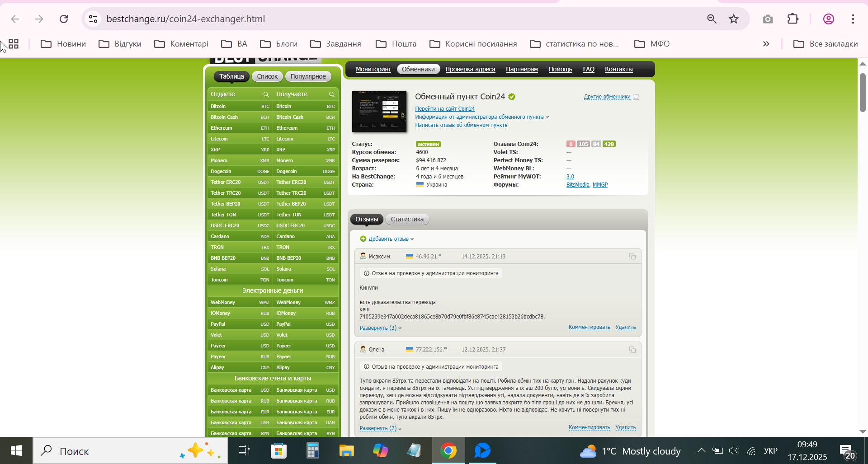
Task: Open the Мониторинг menu item
Action: [x=373, y=69]
